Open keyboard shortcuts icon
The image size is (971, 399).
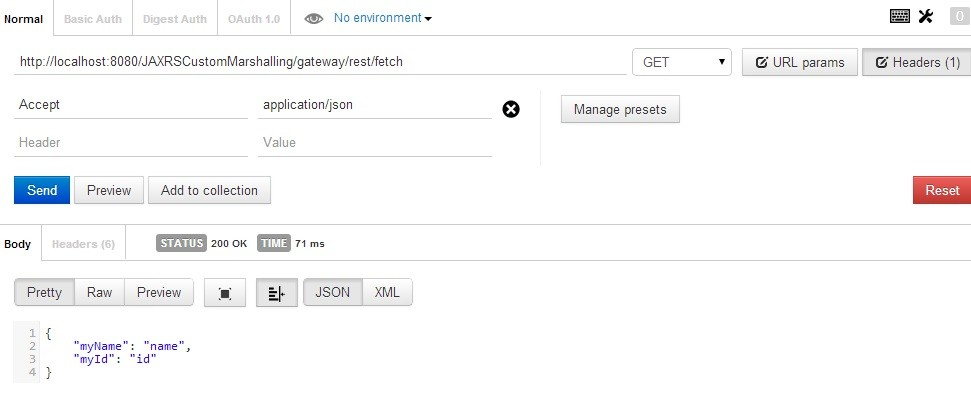coord(899,16)
